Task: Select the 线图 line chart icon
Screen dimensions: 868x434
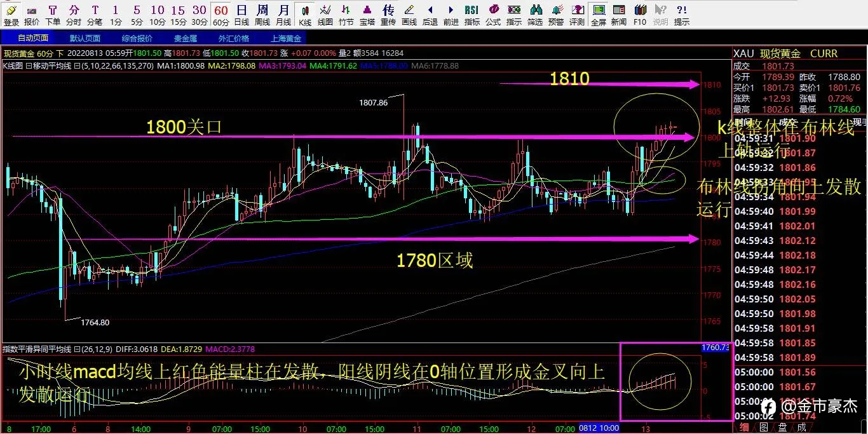Action: pyautogui.click(x=325, y=14)
